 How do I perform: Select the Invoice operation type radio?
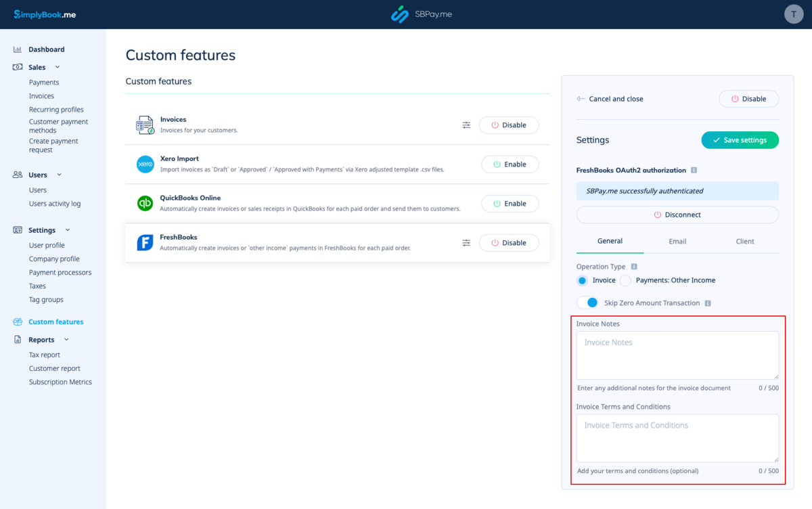tap(583, 280)
